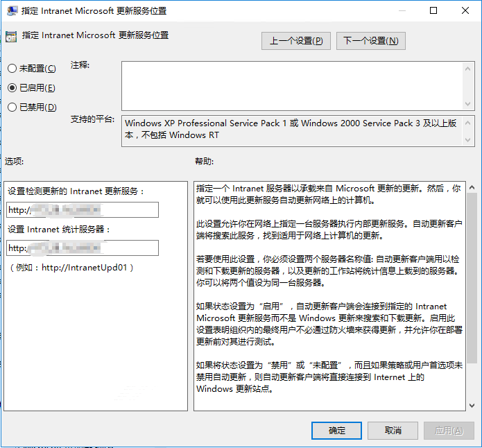Click the 支持的平台 box scroll down arrow

[467, 140]
